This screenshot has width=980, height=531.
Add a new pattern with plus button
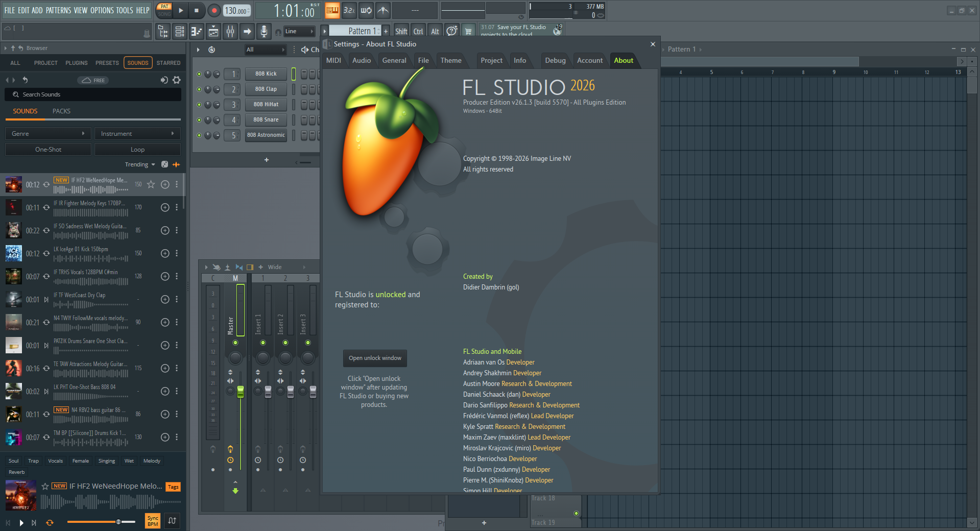[x=386, y=31]
